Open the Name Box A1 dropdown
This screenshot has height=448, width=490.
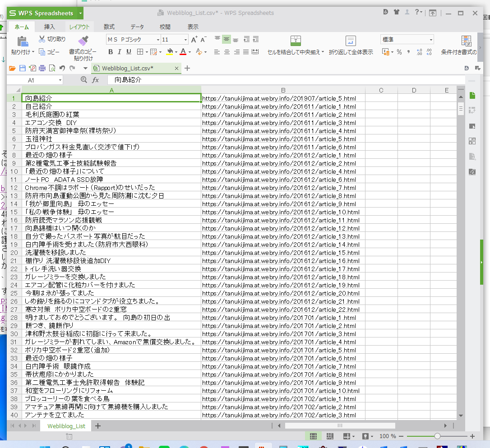60,80
